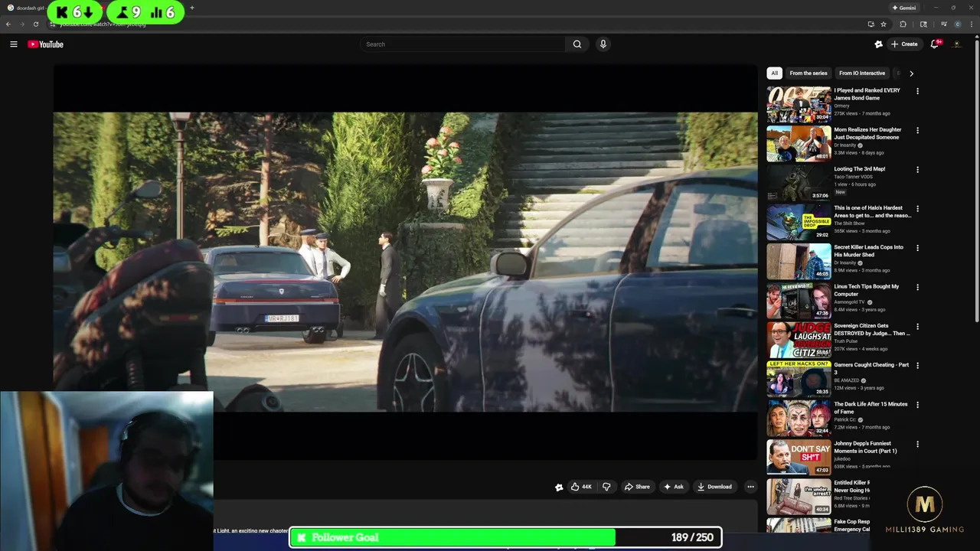Click the Ask button
Image resolution: width=980 pixels, height=551 pixels.
pos(674,487)
